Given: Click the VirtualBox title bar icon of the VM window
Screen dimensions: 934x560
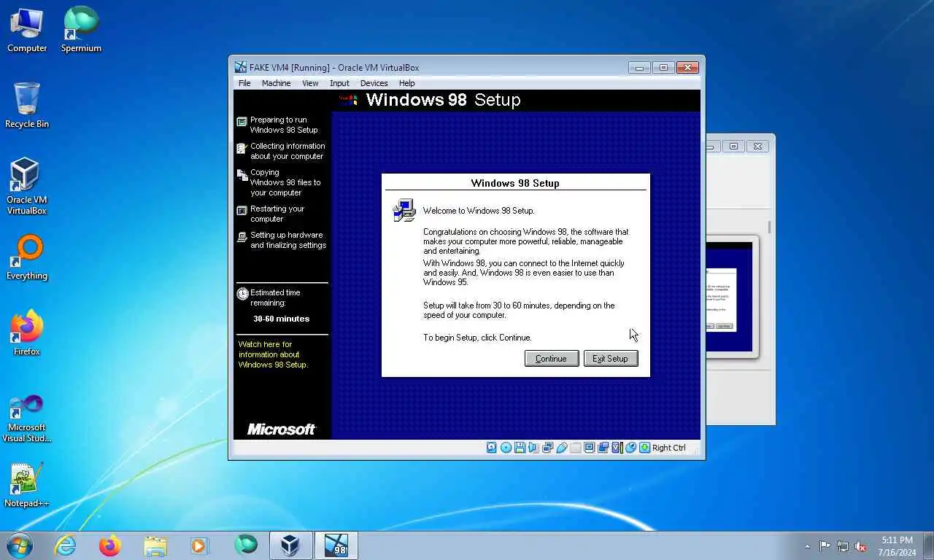Looking at the screenshot, I should pyautogui.click(x=240, y=67).
